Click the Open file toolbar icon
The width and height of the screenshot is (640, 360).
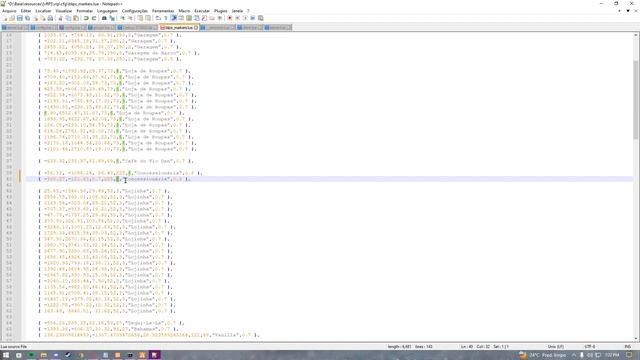12,18
